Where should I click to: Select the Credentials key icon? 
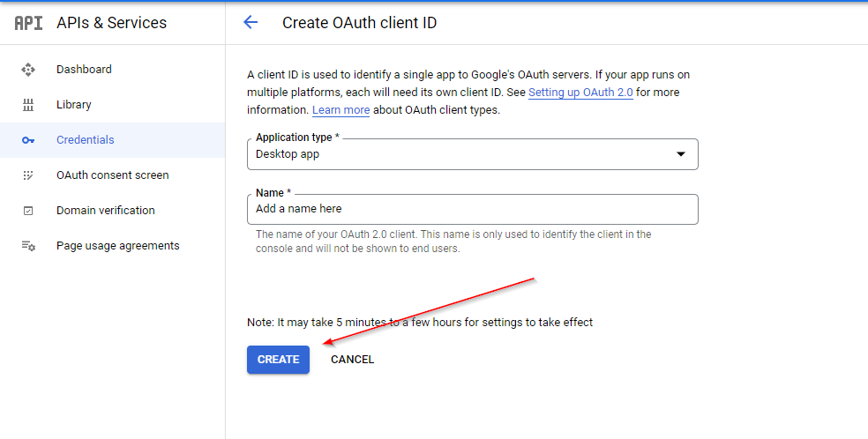point(28,140)
